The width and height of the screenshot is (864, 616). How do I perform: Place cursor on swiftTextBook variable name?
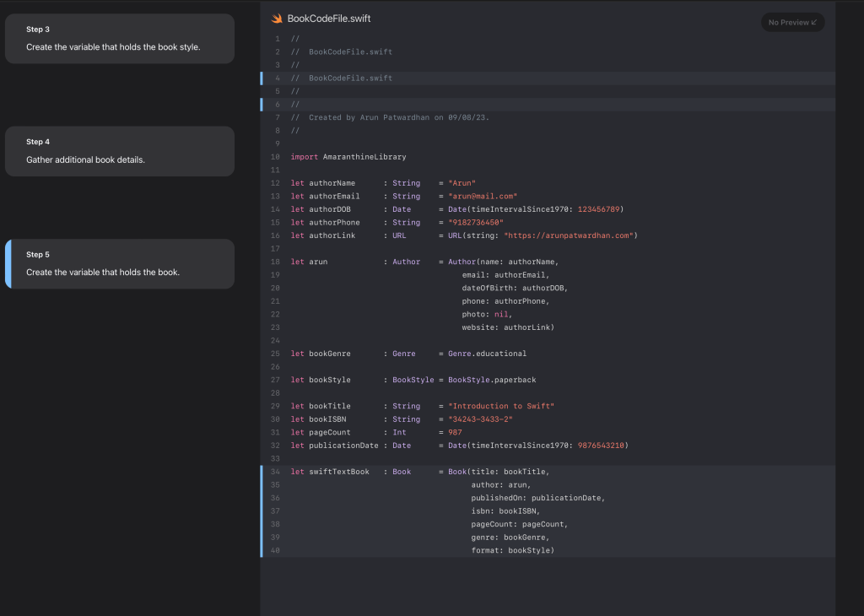339,472
